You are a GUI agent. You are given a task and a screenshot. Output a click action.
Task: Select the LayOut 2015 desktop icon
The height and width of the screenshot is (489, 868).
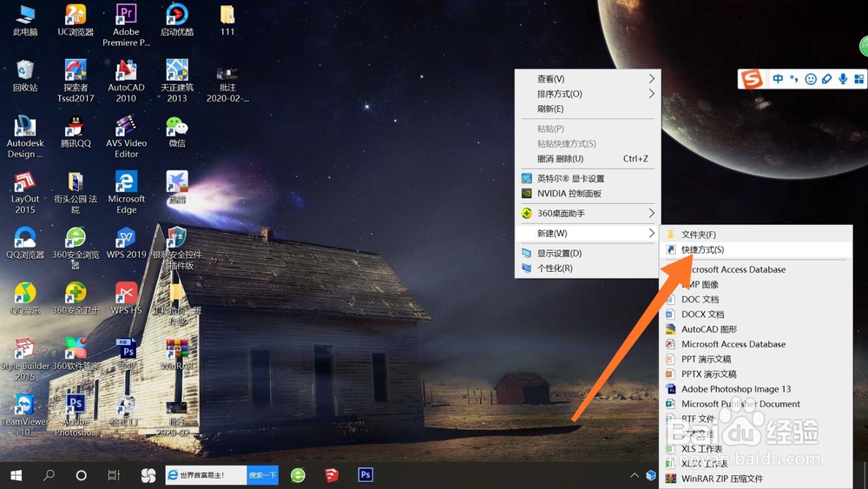point(25,193)
